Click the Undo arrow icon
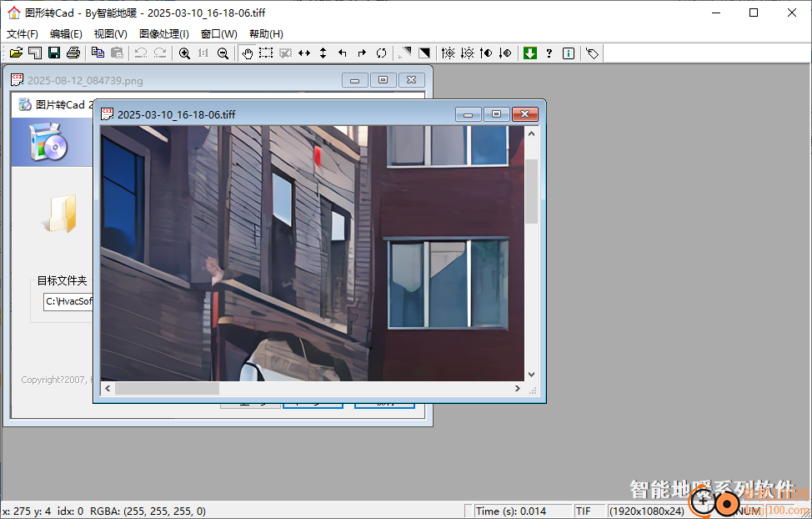This screenshot has width=812, height=519. tap(141, 53)
